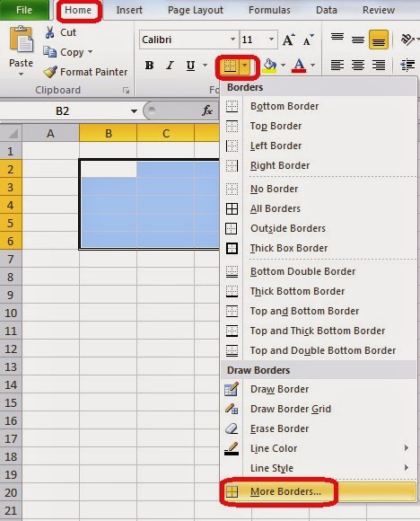The width and height of the screenshot is (420, 521).
Task: Toggle Italic formatting
Action: (x=170, y=65)
